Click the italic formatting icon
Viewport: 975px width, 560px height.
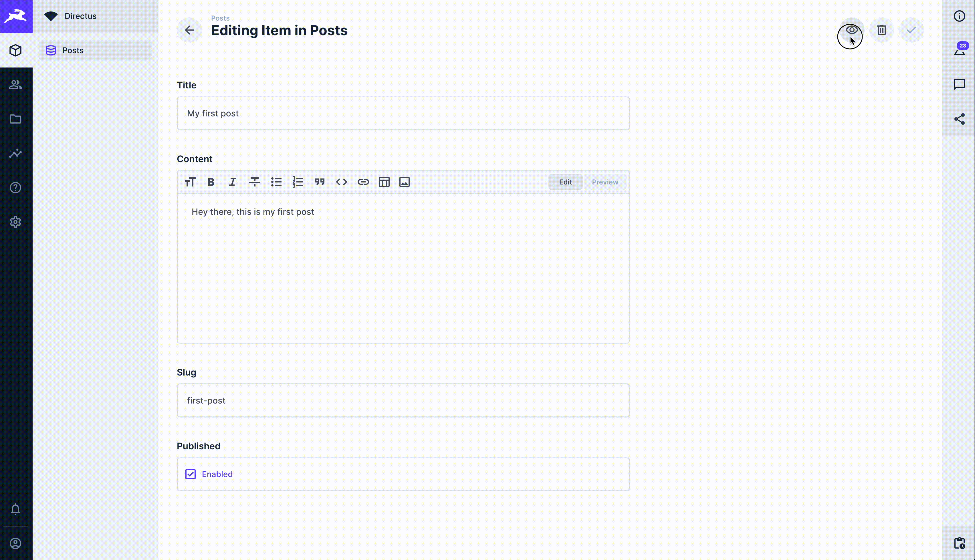click(x=232, y=182)
